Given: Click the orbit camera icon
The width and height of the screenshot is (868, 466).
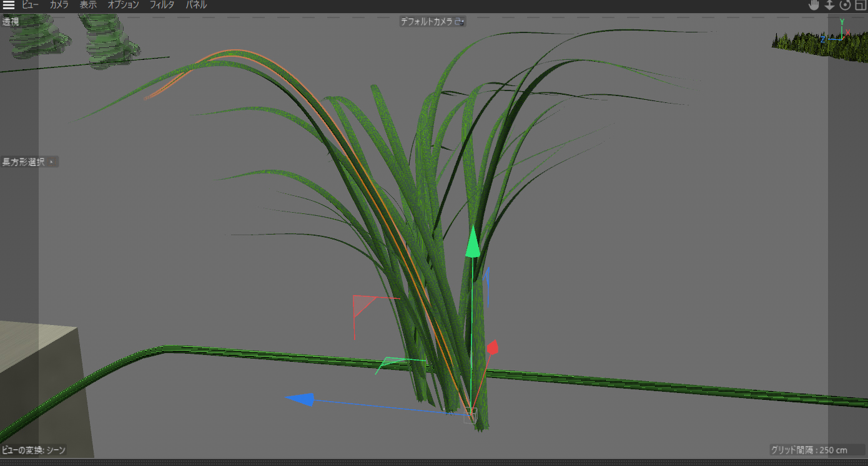Looking at the screenshot, I should click(x=845, y=5).
